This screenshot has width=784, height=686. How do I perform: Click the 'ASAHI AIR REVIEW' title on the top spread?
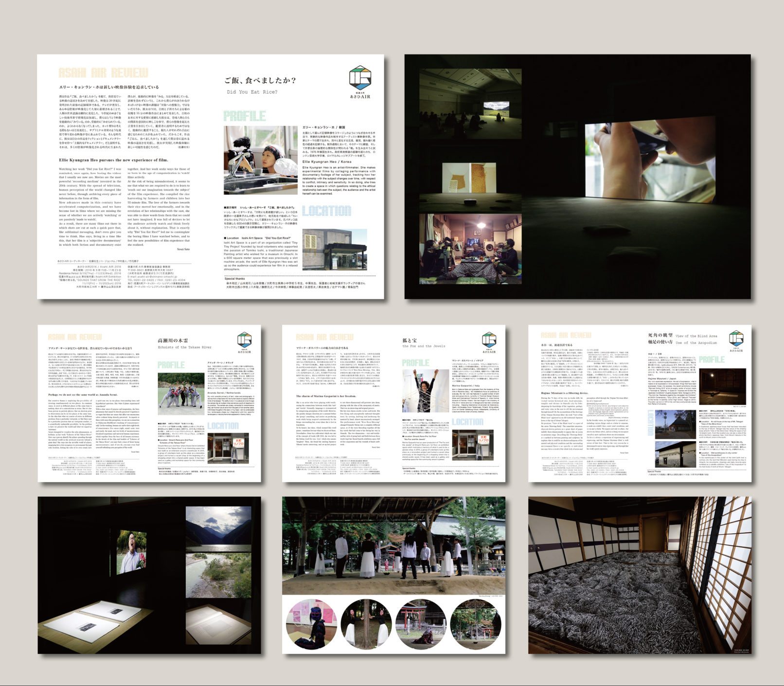click(103, 73)
